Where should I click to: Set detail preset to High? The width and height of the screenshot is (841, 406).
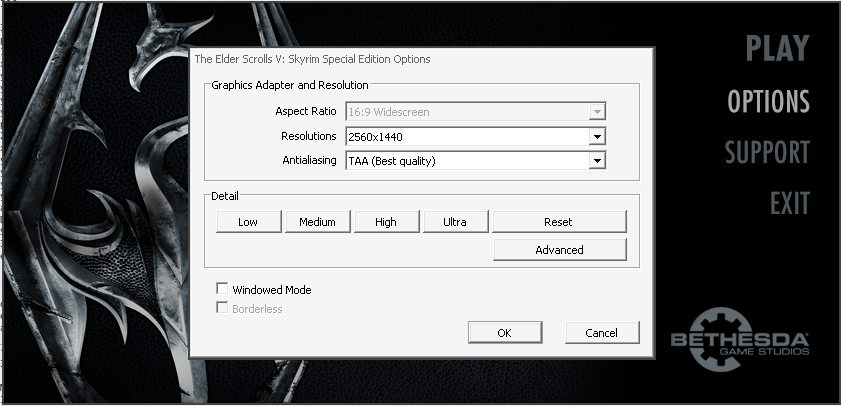tap(386, 222)
